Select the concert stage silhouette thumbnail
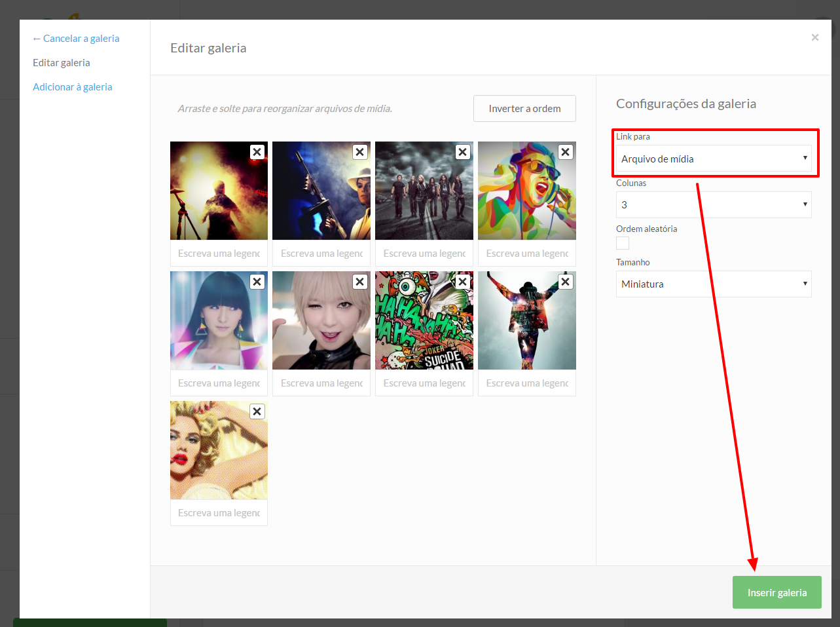Viewport: 840px width, 627px height. click(219, 191)
